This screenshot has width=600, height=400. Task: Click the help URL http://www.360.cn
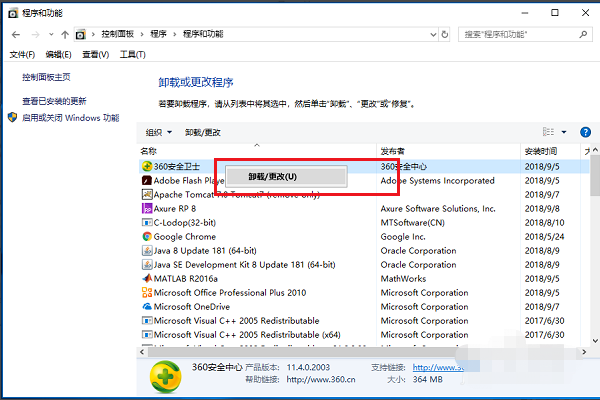(321, 379)
